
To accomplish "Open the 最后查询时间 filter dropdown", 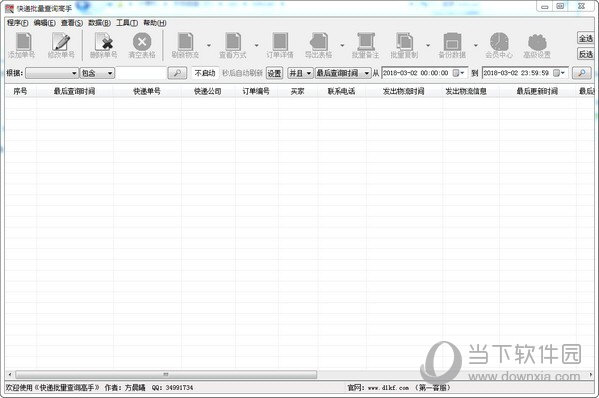I will (343, 73).
